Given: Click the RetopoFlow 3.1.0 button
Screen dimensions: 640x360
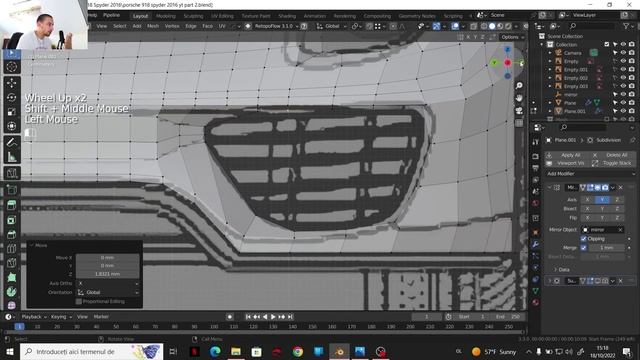Looking at the screenshot, I should (x=272, y=26).
